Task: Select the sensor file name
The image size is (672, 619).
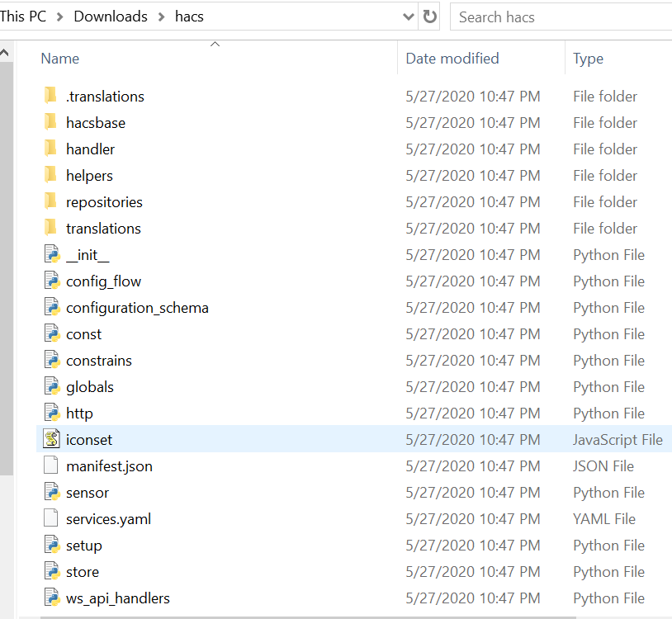Action: click(87, 493)
